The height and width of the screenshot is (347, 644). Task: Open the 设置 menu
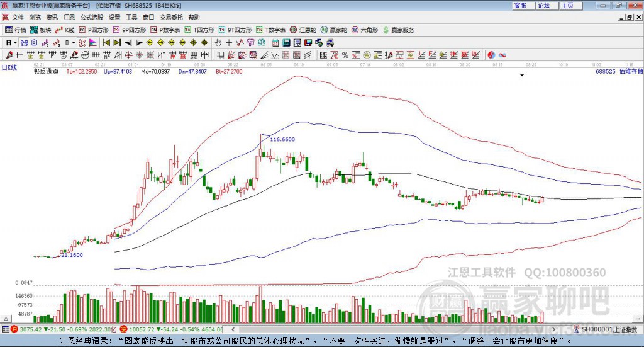114,17
